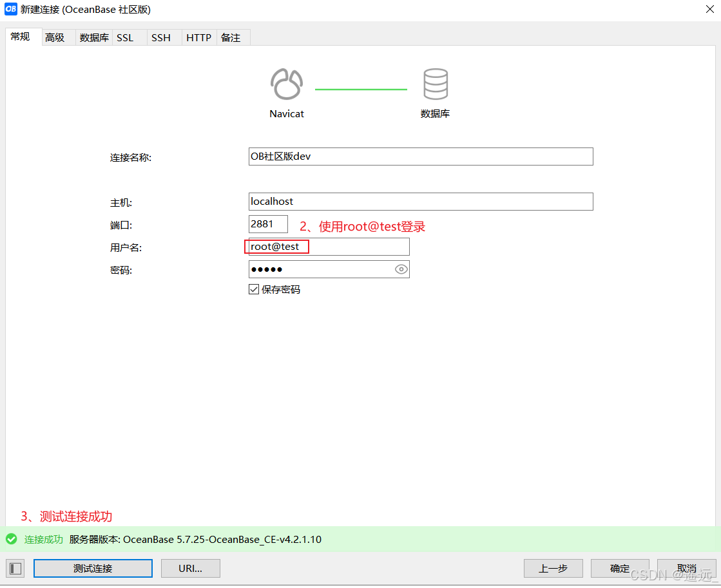Click the Navicat logo icon
This screenshot has width=721, height=588.
[287, 84]
